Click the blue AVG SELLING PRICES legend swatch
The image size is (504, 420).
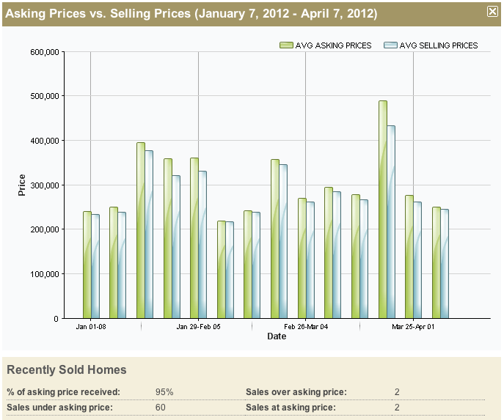pos(390,45)
